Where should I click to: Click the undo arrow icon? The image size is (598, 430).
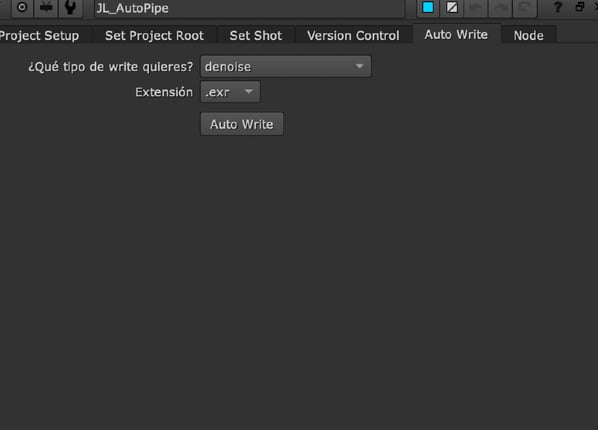tap(476, 7)
